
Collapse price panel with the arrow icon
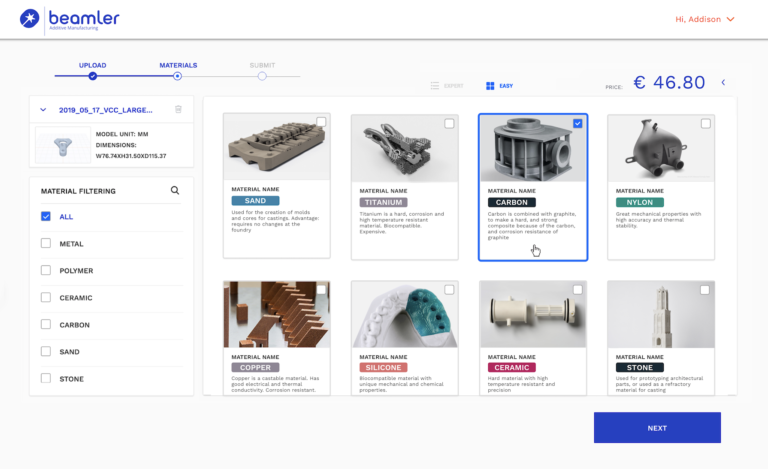(x=723, y=83)
